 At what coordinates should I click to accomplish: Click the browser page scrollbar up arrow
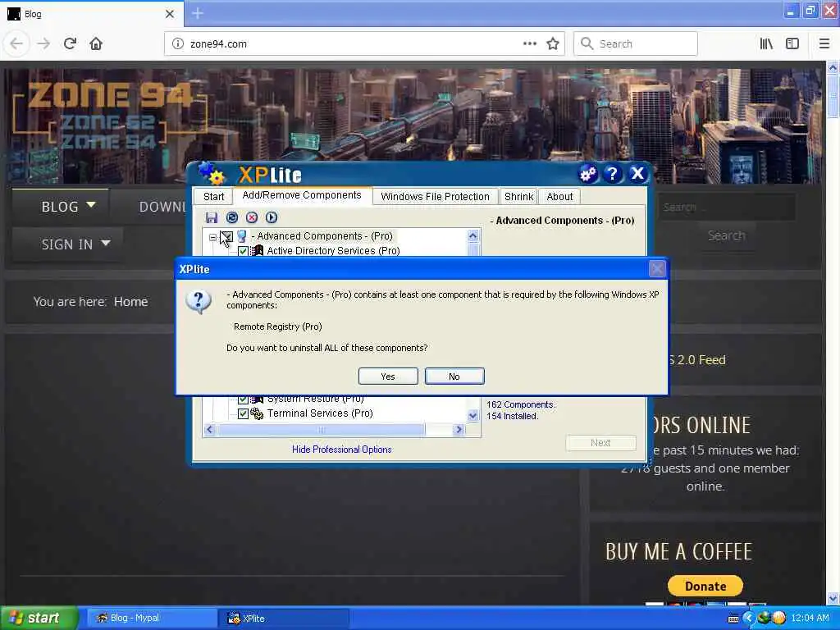(833, 67)
